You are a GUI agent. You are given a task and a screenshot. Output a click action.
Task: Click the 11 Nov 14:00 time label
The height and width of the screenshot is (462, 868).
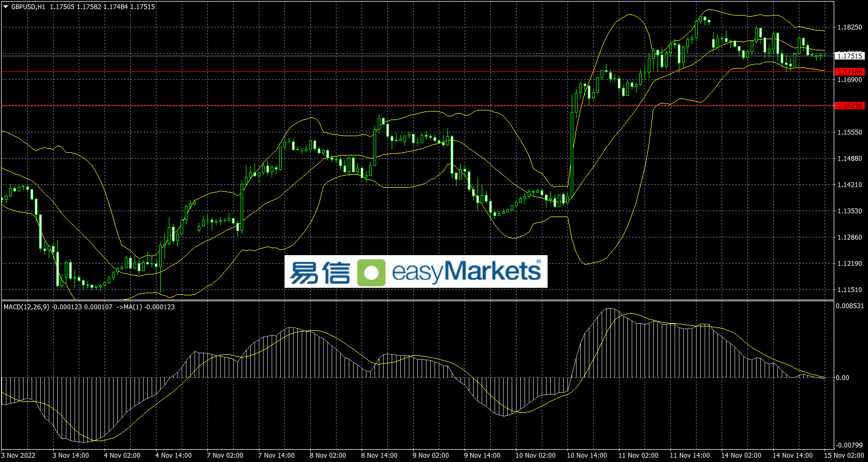click(690, 456)
